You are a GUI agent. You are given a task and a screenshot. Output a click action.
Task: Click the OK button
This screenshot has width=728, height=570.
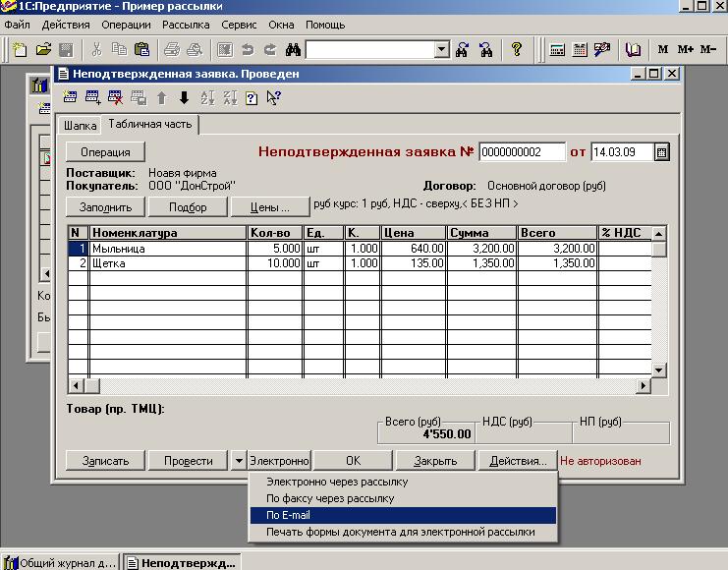pyautogui.click(x=354, y=460)
